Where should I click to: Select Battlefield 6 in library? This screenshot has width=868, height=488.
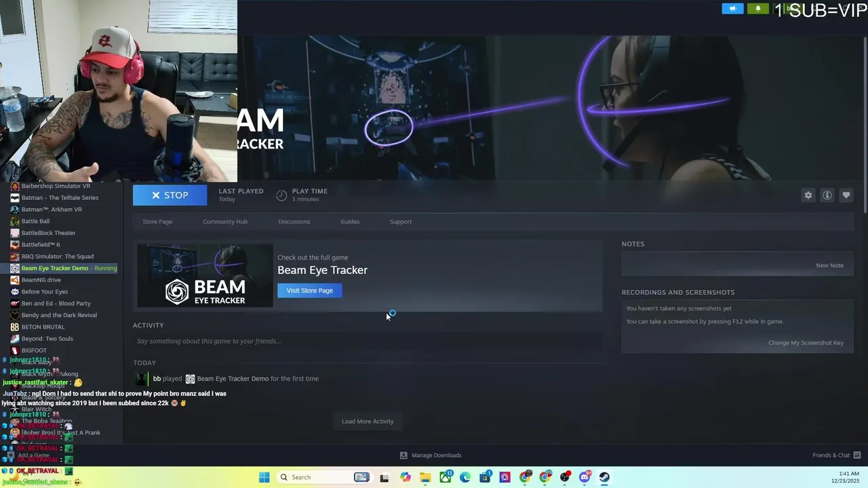tap(41, 245)
